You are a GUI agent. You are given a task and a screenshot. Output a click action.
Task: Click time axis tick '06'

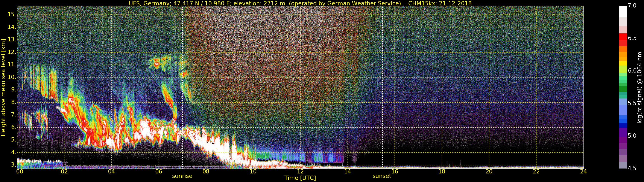point(159,172)
